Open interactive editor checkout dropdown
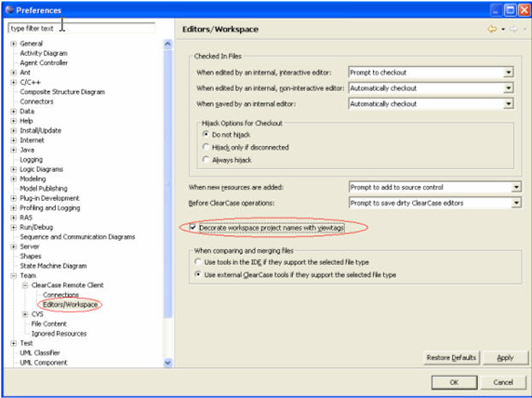 click(508, 73)
